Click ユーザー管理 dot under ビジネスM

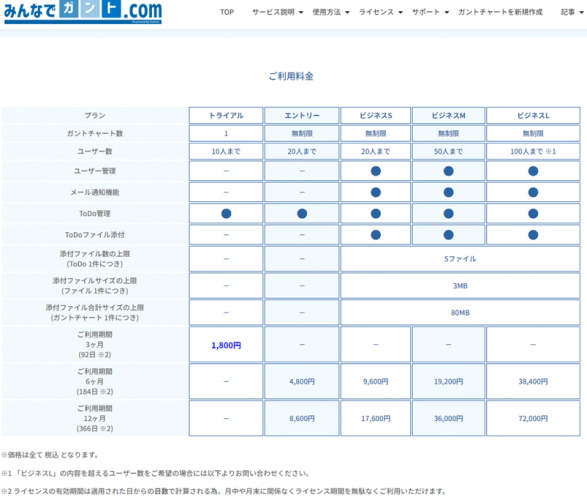tap(448, 171)
